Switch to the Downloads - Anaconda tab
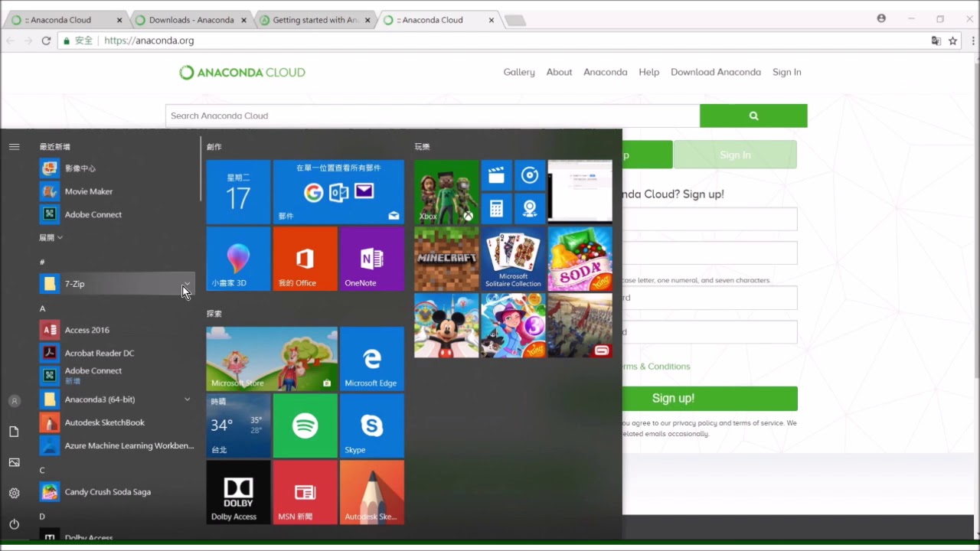The height and width of the screenshot is (551, 980). pos(191,20)
